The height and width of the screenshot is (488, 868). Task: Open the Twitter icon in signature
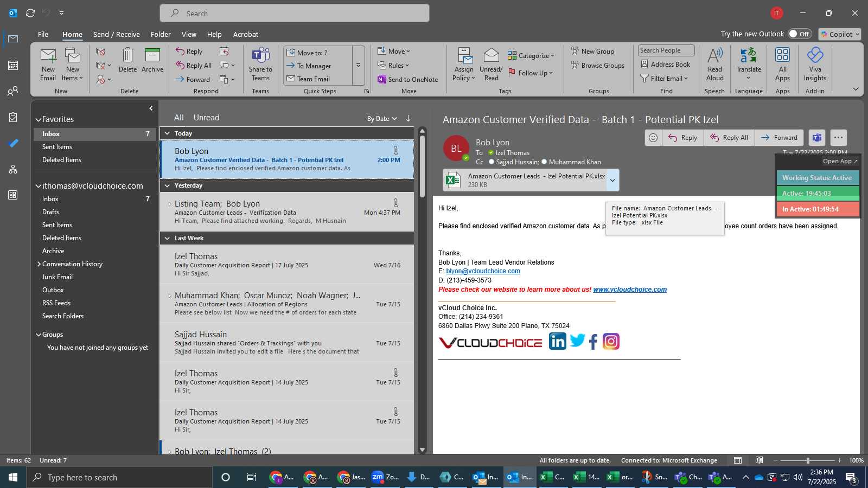[577, 341]
